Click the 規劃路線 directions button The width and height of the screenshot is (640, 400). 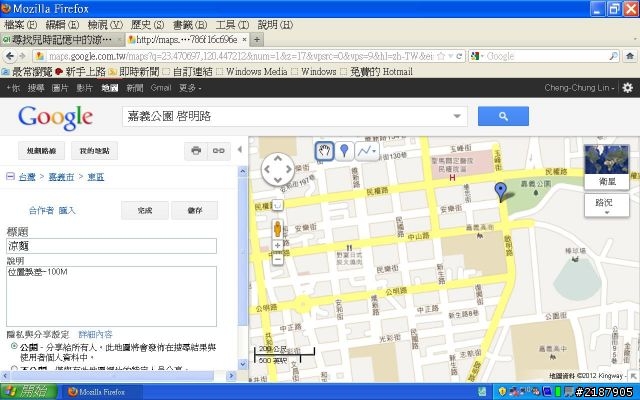click(41, 151)
